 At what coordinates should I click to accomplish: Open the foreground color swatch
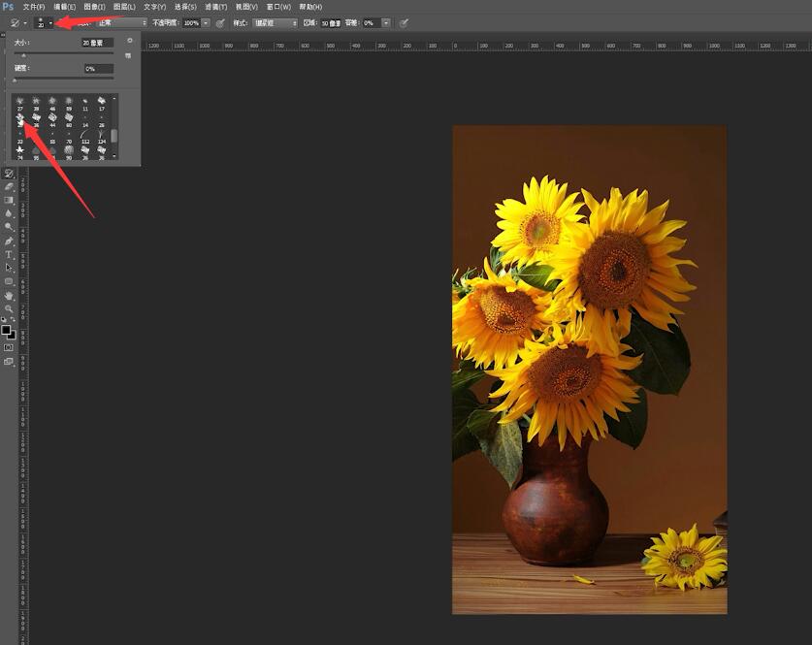click(6, 330)
